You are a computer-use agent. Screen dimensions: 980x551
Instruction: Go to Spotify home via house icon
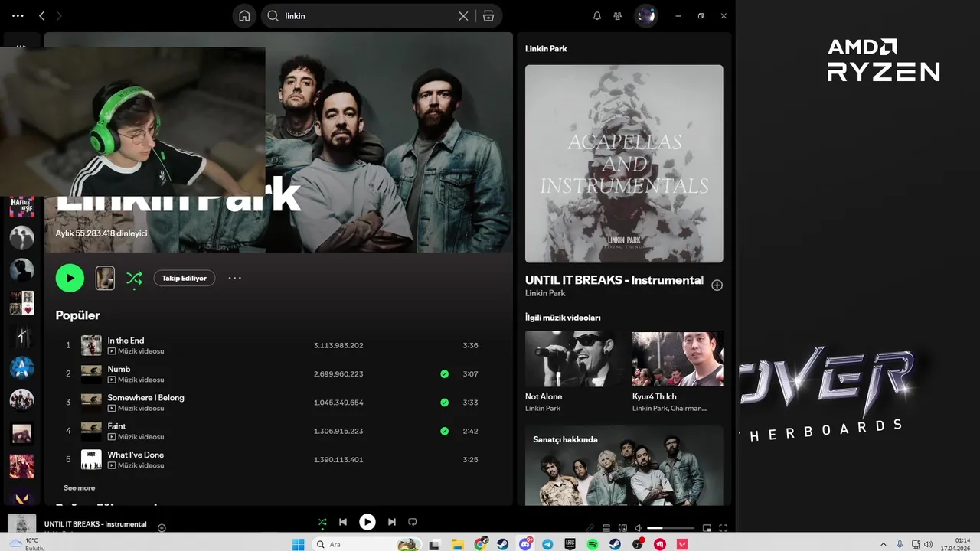244,15
